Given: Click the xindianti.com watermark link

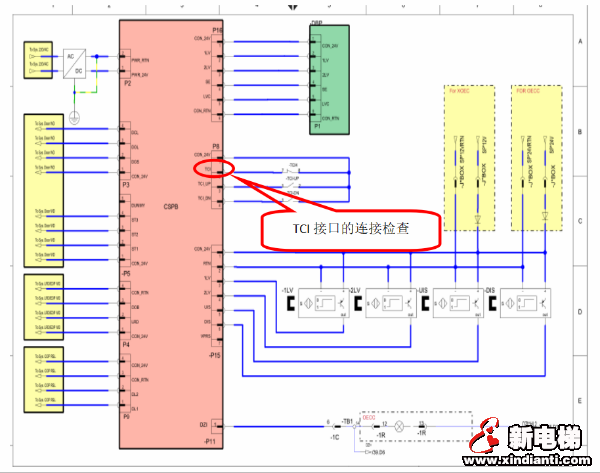Looking at the screenshot, I should [x=532, y=460].
